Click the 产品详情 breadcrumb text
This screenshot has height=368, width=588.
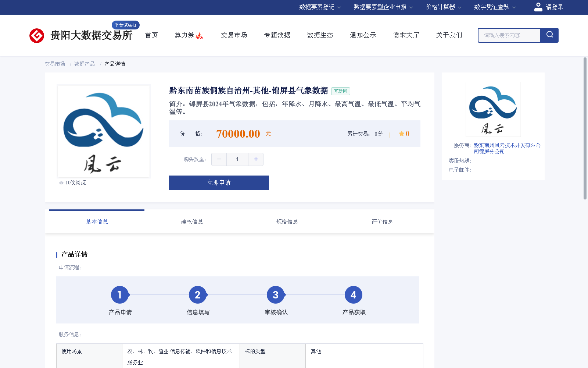coord(115,64)
